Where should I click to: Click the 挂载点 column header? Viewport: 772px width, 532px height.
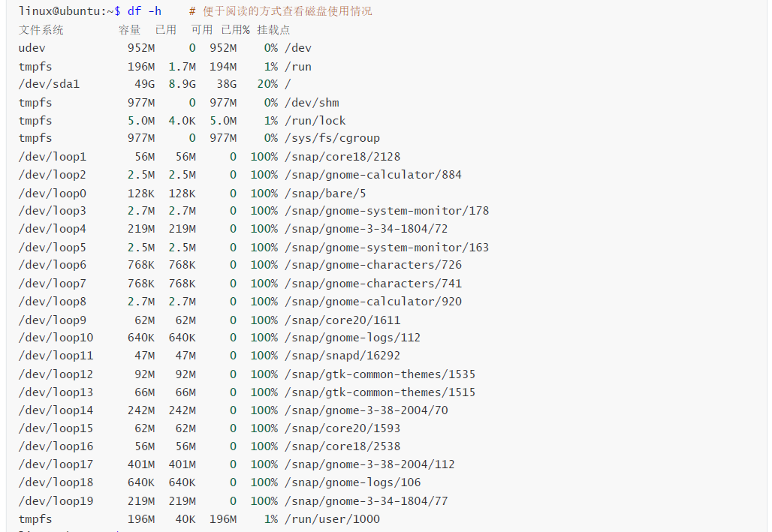pyautogui.click(x=273, y=30)
